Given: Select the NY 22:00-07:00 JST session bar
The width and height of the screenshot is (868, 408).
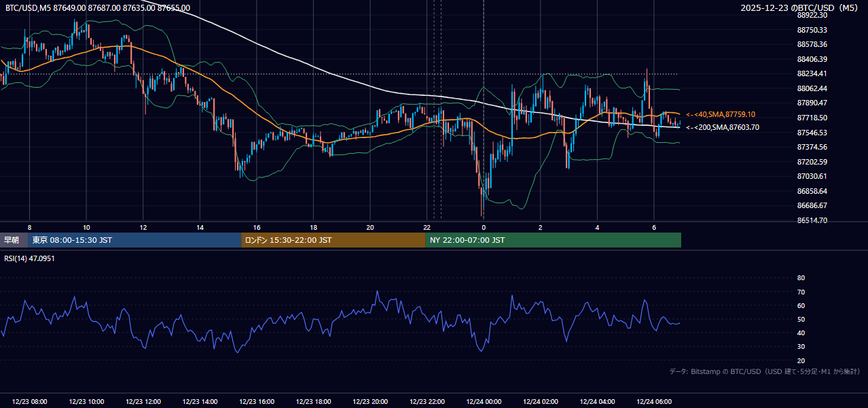Looking at the screenshot, I should click(554, 240).
